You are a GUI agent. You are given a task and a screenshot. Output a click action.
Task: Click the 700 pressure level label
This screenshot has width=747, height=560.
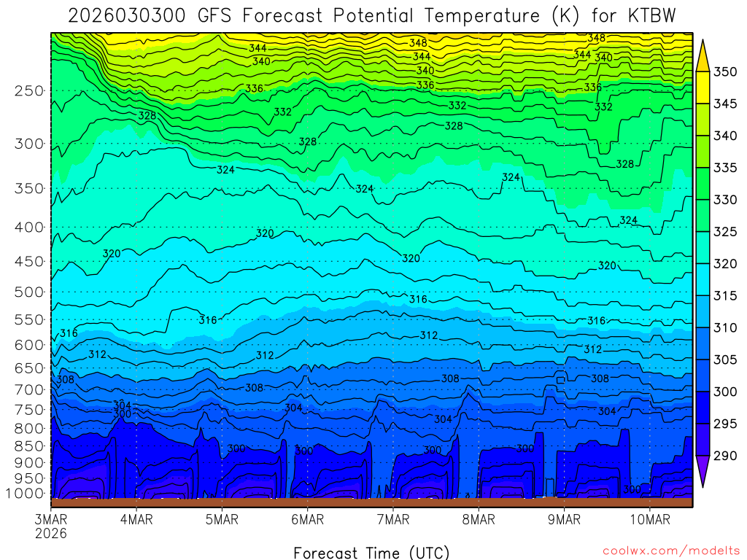pyautogui.click(x=29, y=389)
